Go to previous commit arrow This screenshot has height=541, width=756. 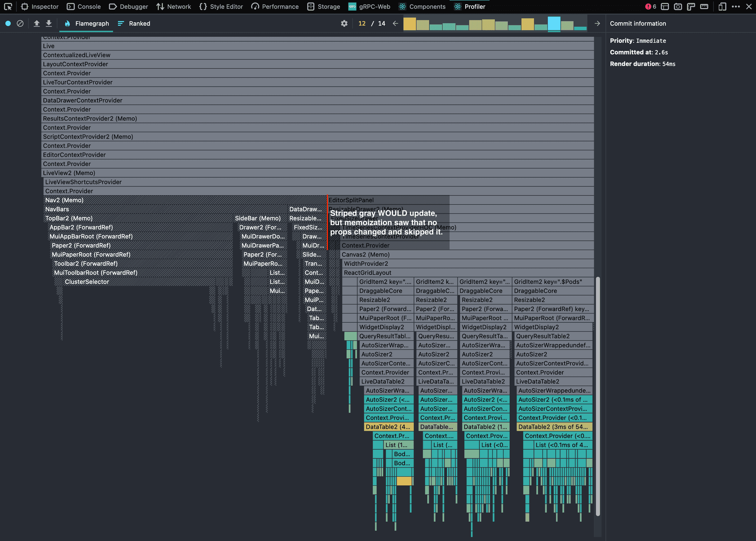(396, 23)
